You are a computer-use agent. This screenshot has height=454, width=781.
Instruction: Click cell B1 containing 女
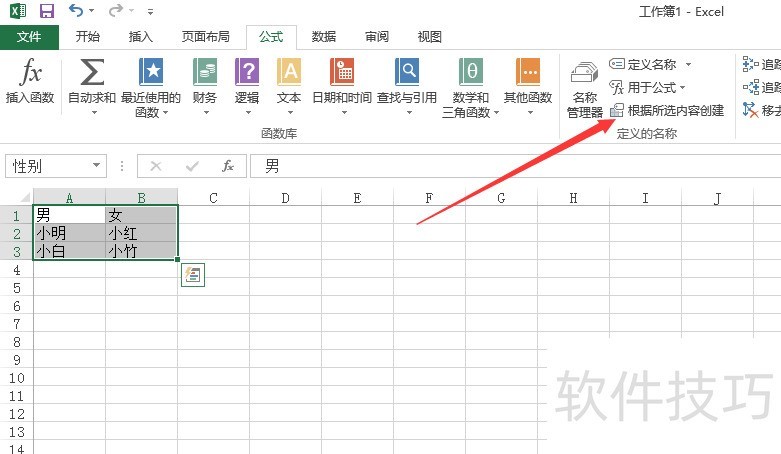141,215
